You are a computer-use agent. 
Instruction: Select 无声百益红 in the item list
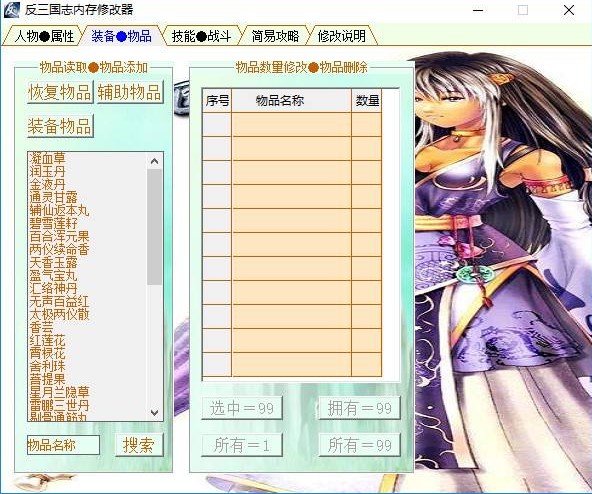click(59, 301)
